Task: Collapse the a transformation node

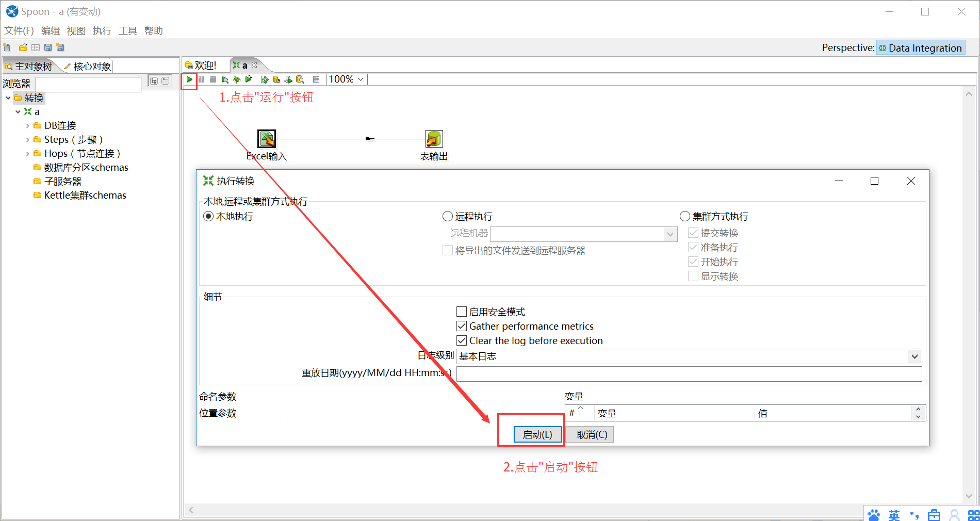Action: tap(18, 112)
